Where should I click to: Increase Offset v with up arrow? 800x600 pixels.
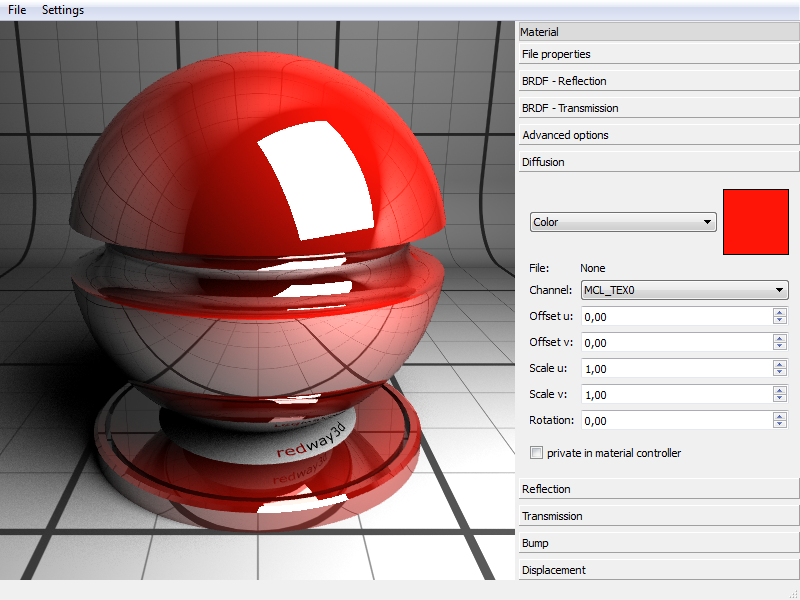click(779, 339)
